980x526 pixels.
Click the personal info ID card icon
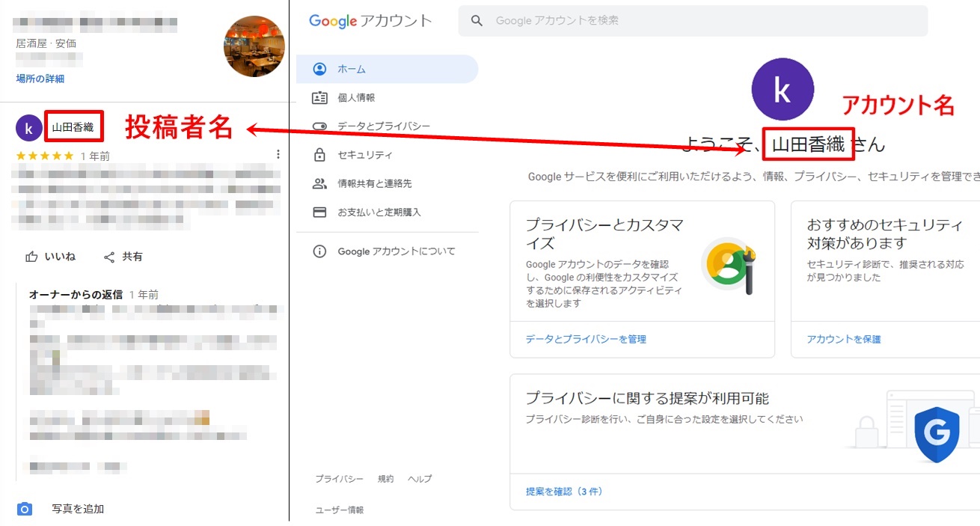coord(319,98)
